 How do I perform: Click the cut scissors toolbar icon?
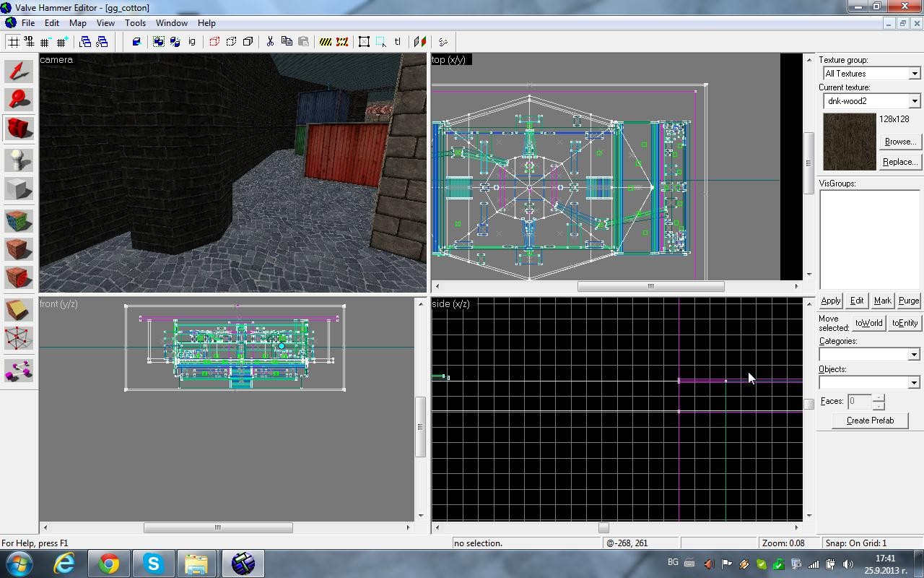click(x=270, y=42)
